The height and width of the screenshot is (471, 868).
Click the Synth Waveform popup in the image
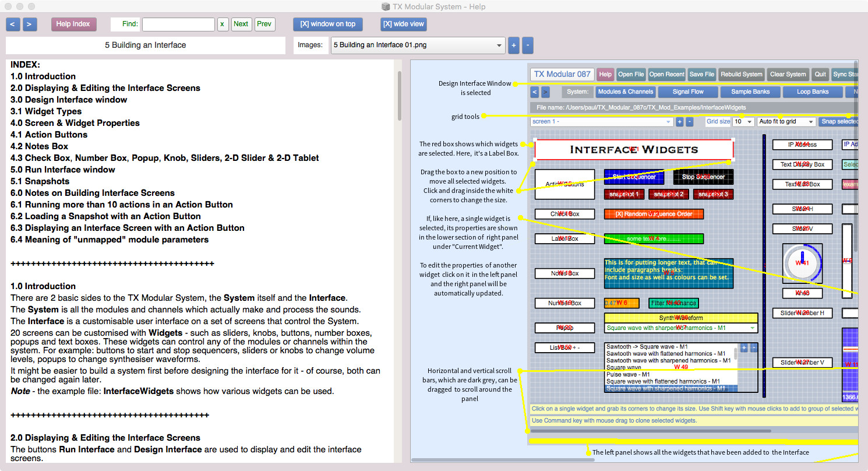click(680, 328)
